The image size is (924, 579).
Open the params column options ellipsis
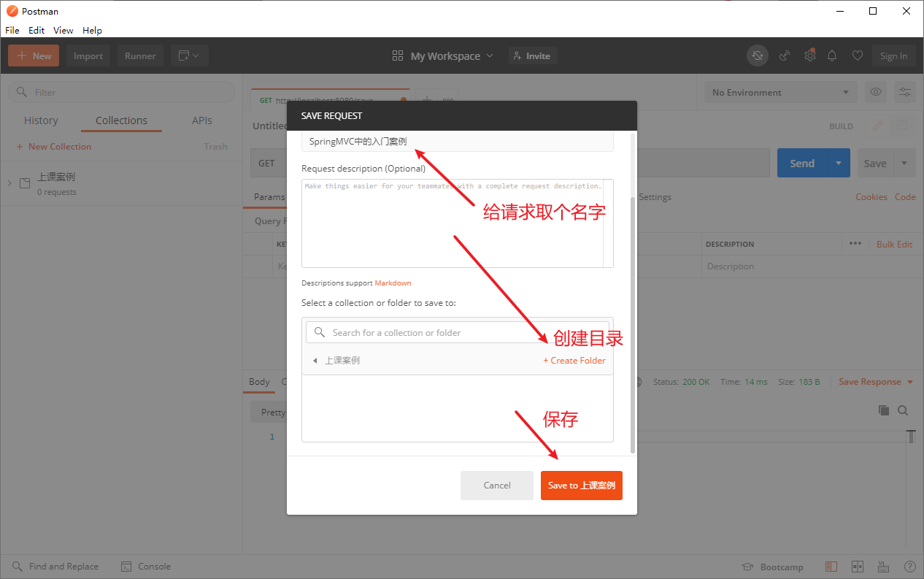pyautogui.click(x=855, y=243)
